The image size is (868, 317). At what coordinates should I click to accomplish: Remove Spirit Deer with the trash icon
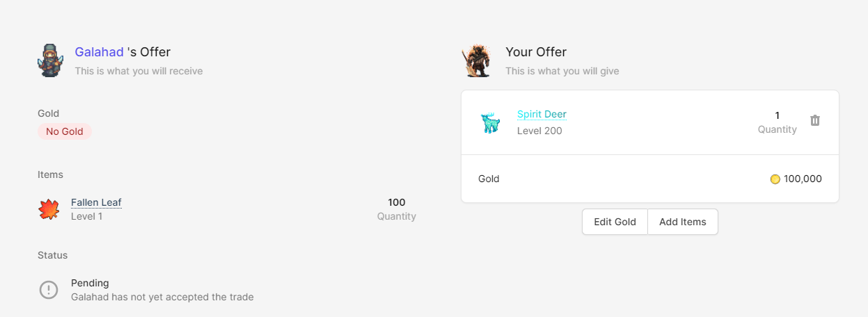pyautogui.click(x=815, y=120)
